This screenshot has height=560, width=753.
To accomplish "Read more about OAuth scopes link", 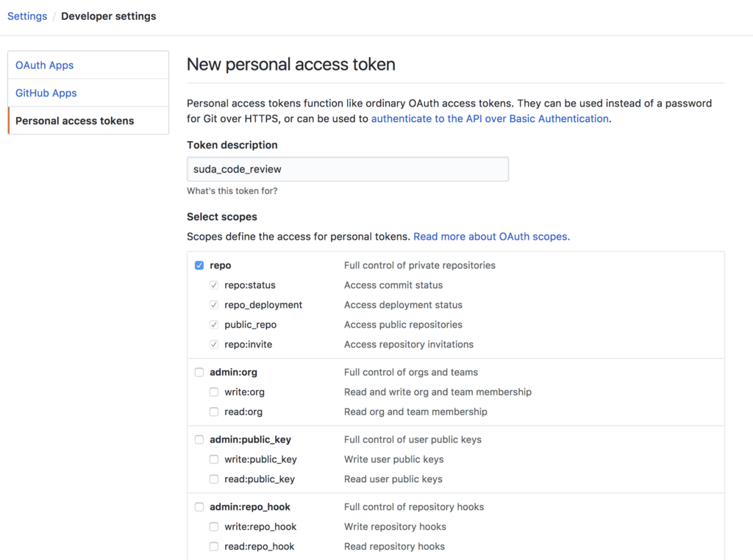I will (490, 237).
